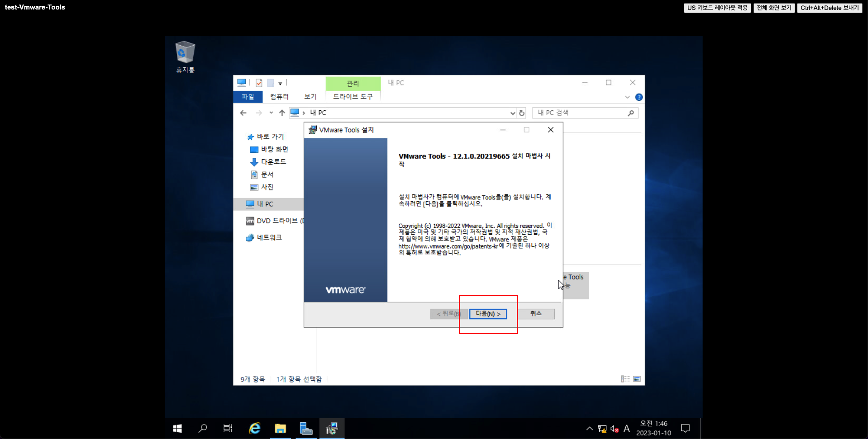Viewport: 868px width, 439px height.
Task: Select 바로 가기 in navigation pane
Action: tap(266, 137)
